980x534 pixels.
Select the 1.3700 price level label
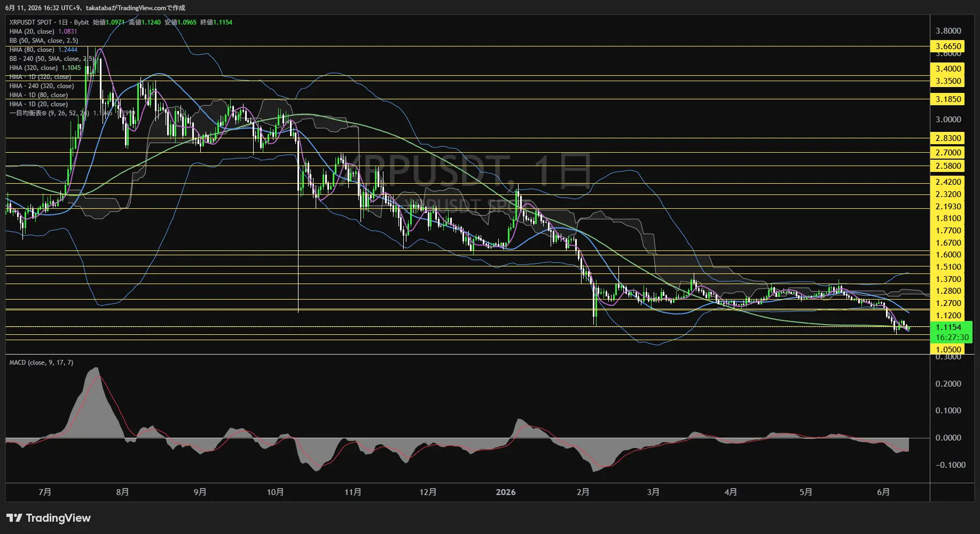coord(948,279)
